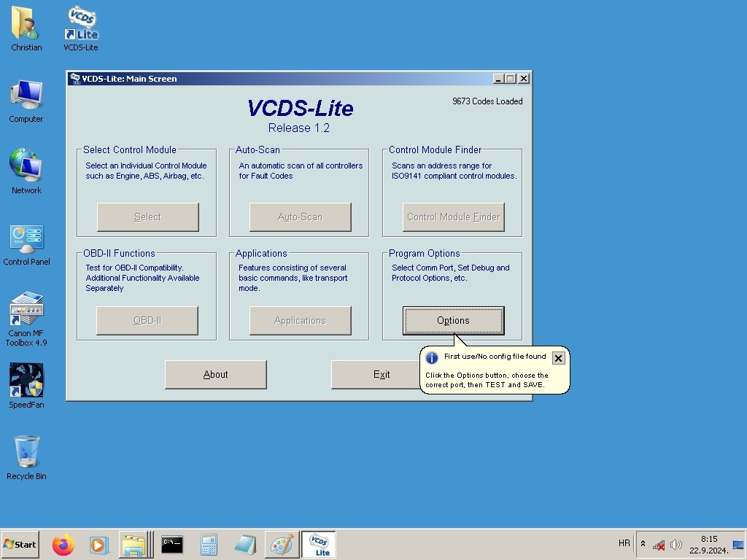The image size is (747, 560).
Task: Click the 'Control Module Finder' group label
Action: [x=435, y=149]
